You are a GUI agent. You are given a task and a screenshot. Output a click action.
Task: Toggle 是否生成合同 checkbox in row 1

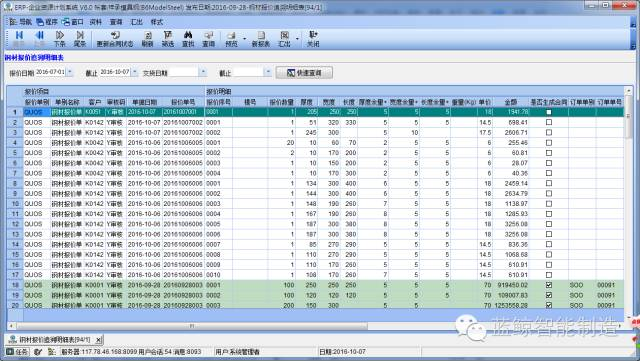click(549, 112)
